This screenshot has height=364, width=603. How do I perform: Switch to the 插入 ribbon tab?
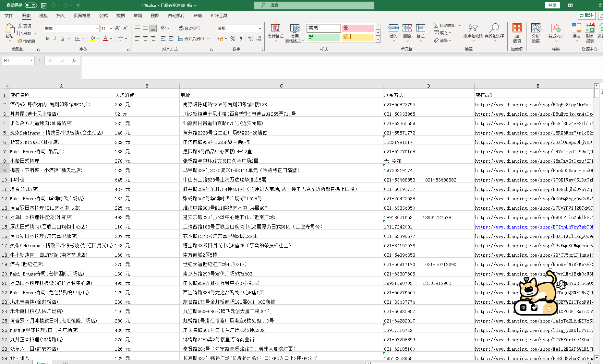pos(60,16)
